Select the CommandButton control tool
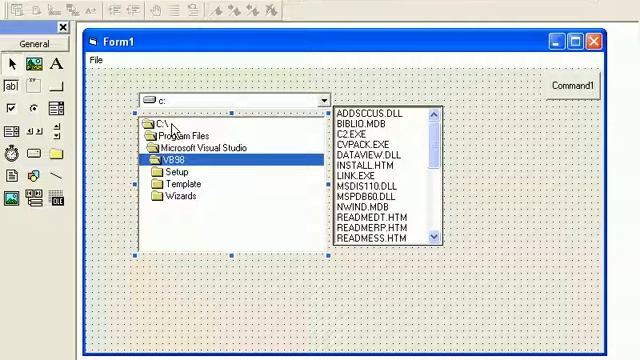Screen dimensions: 640x360 pos(56,86)
